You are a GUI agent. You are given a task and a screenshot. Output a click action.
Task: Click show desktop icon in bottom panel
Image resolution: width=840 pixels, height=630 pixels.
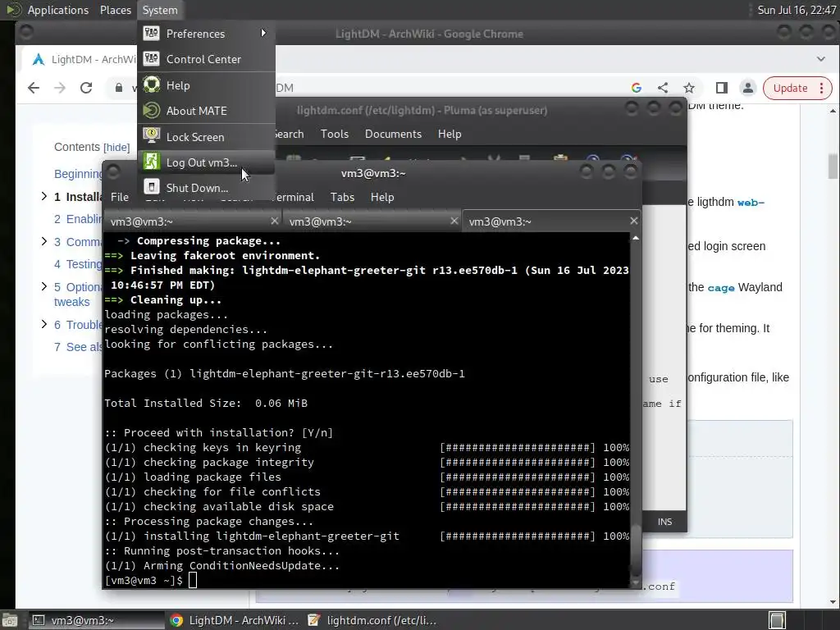(10, 620)
